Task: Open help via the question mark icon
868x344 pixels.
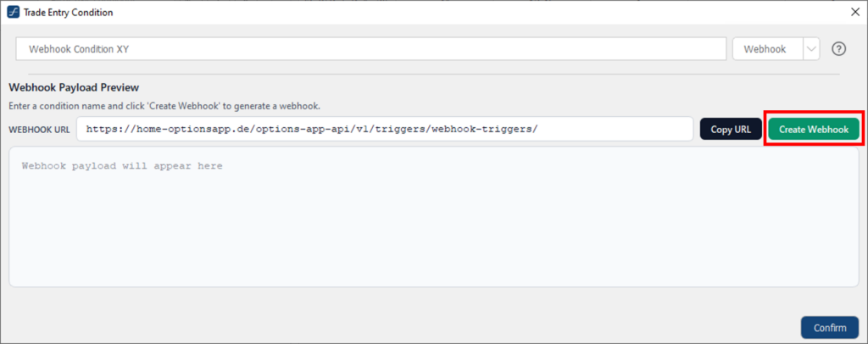Action: 839,49
